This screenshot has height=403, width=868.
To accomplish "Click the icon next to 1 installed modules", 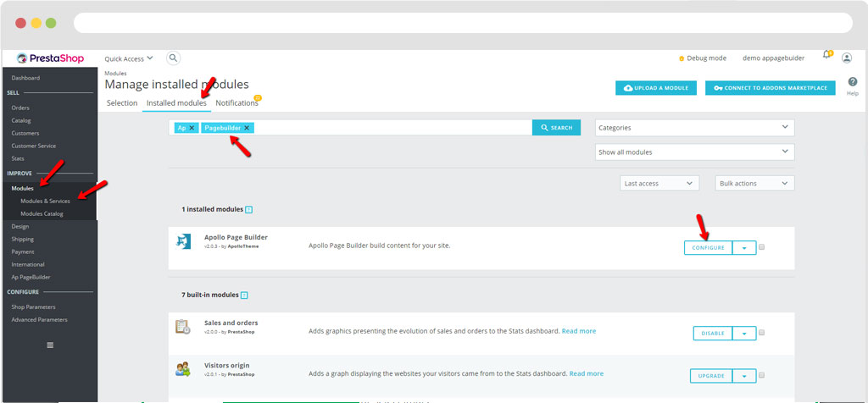I will click(248, 210).
